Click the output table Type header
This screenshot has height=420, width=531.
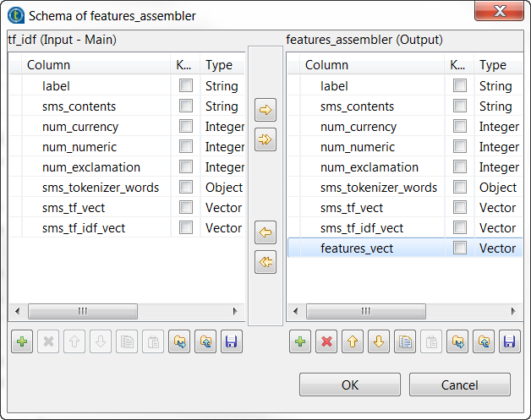coord(493,65)
